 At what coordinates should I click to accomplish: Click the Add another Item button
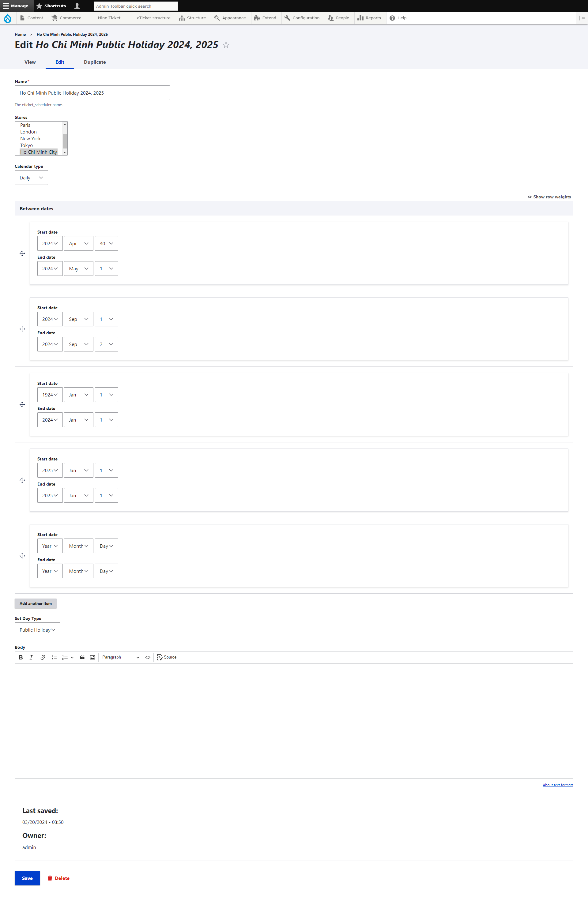pos(36,603)
